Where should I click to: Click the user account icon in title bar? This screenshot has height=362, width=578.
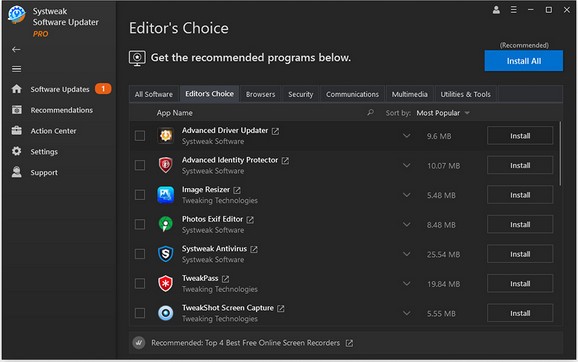click(x=496, y=10)
